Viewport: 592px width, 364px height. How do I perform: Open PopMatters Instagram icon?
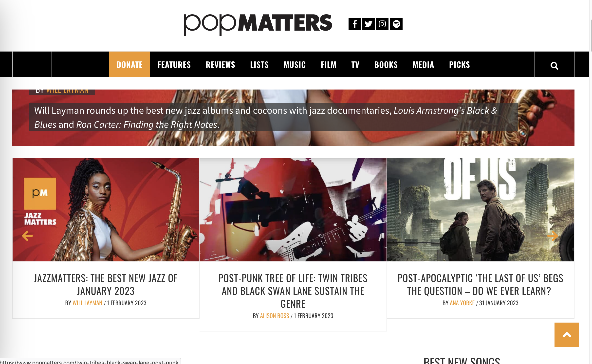tap(382, 24)
